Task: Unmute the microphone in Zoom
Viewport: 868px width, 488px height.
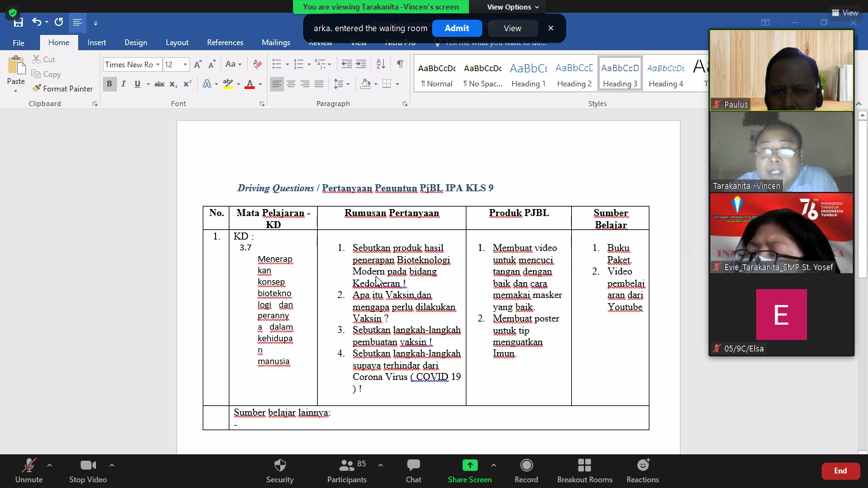Action: click(29, 471)
